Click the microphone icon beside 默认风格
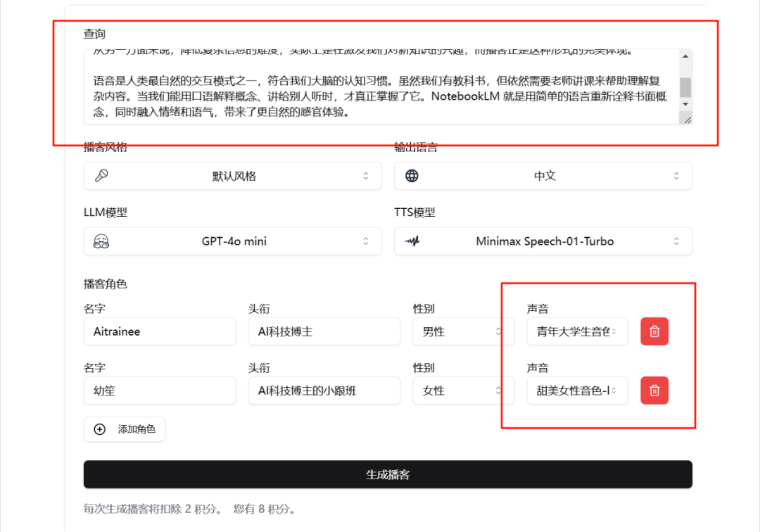The image size is (760, 532). coord(102,175)
